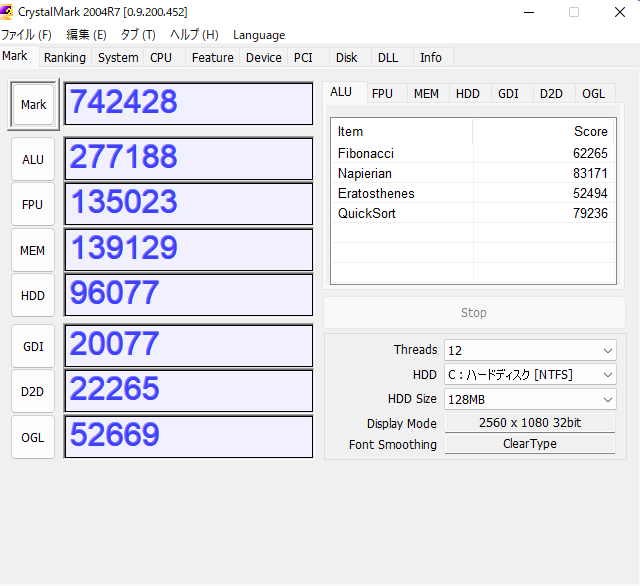Switch to the Ranking tab

(65, 58)
